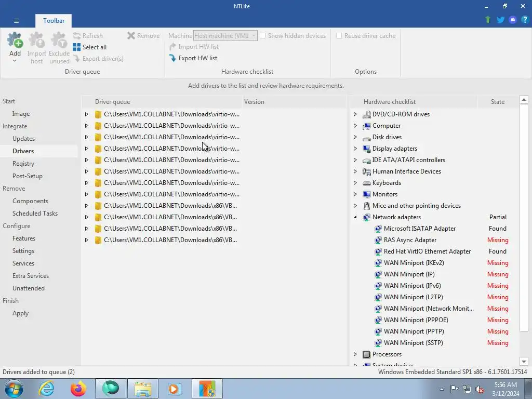The width and height of the screenshot is (532, 399).
Task: Expand IDE ATA/ATAPI controllers node
Action: (x=355, y=160)
